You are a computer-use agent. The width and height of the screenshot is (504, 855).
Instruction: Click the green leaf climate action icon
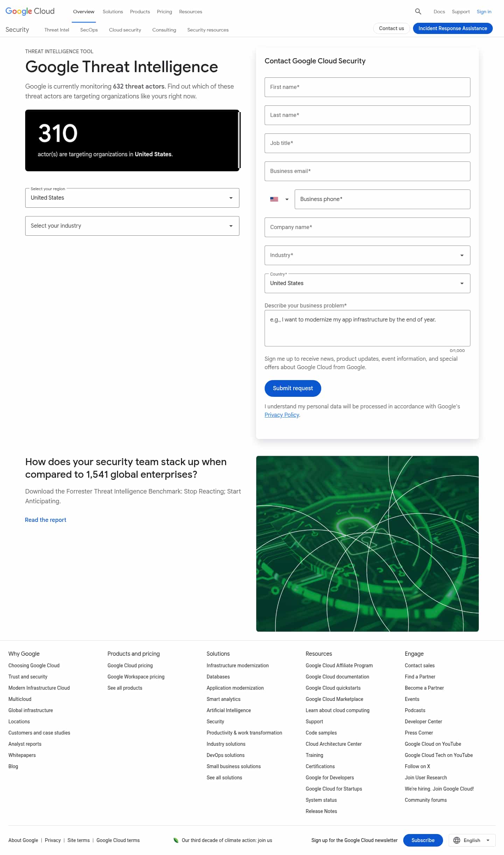tap(176, 840)
